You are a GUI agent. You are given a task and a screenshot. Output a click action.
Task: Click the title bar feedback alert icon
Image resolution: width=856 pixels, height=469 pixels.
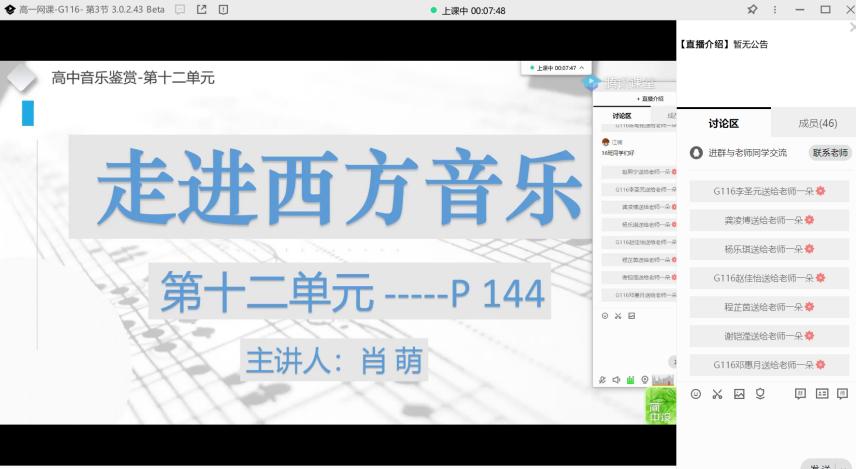[x=223, y=10]
